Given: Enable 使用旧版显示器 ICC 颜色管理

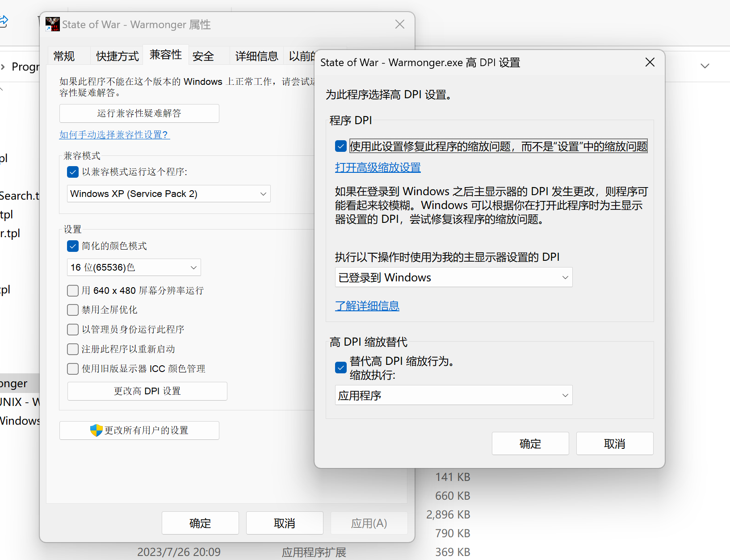Looking at the screenshot, I should point(73,369).
